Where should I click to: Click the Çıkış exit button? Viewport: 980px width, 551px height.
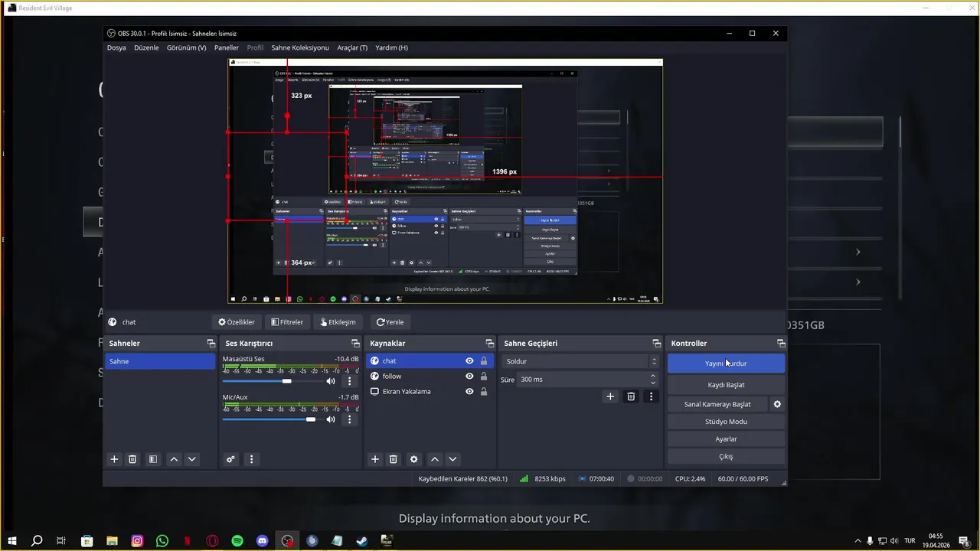(x=726, y=457)
